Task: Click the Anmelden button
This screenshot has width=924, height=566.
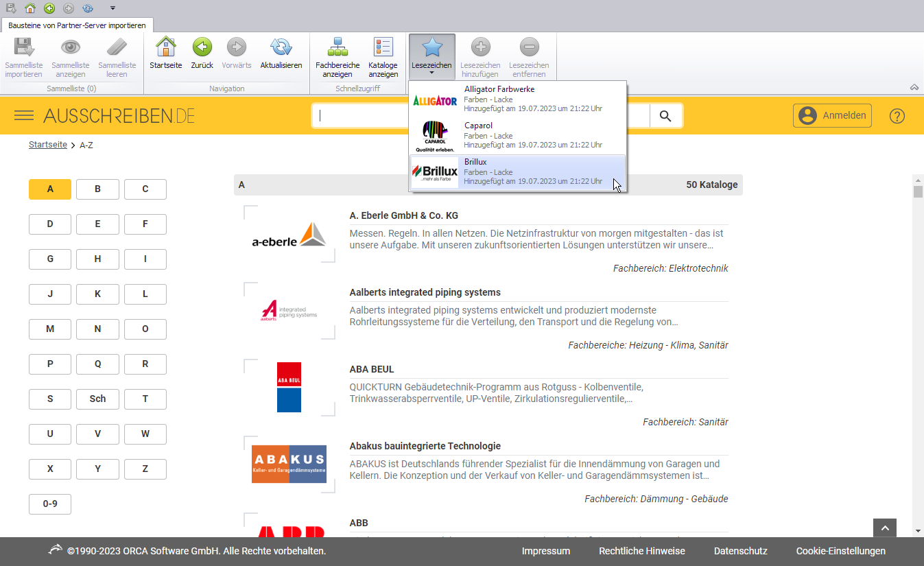Action: (832, 115)
